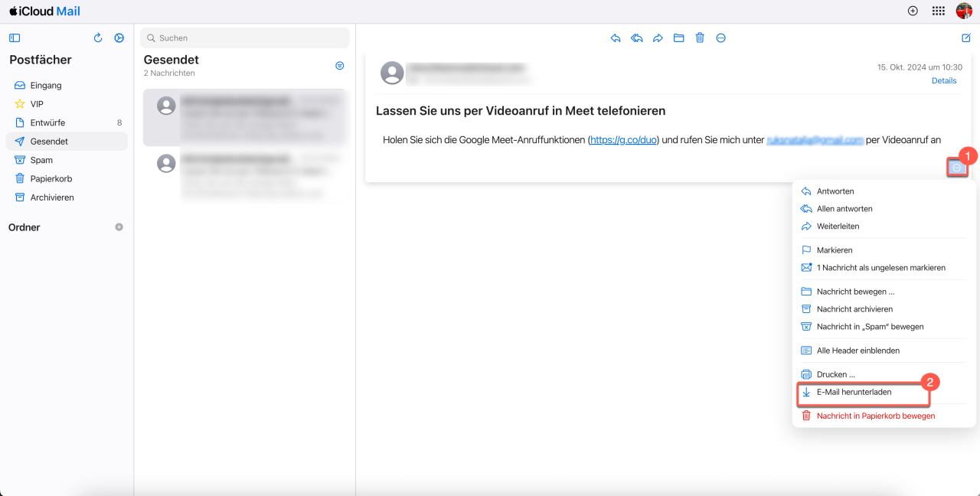
Task: Open the Entwürfe mailbox
Action: [67, 122]
